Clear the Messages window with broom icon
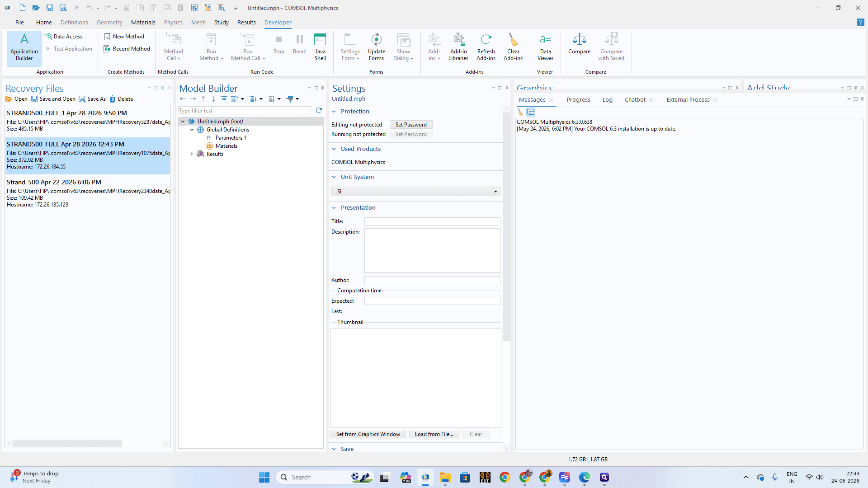 (520, 112)
